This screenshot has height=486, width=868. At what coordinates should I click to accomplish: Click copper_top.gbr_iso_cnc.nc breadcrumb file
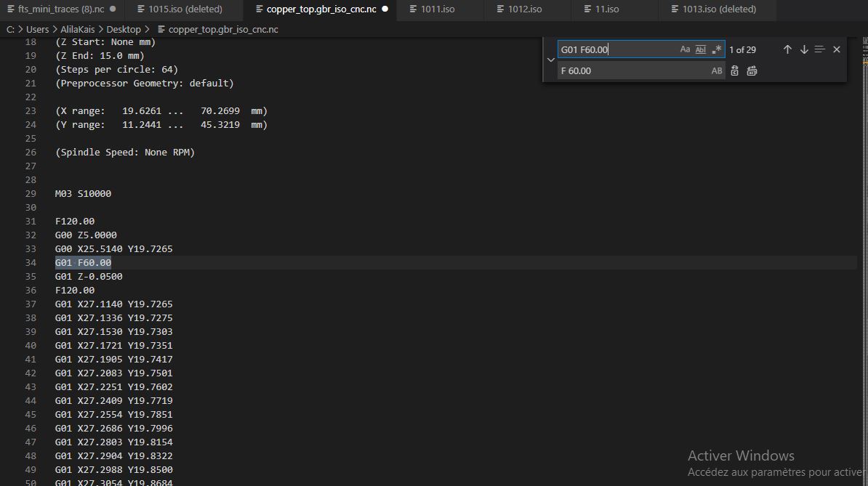[223, 29]
